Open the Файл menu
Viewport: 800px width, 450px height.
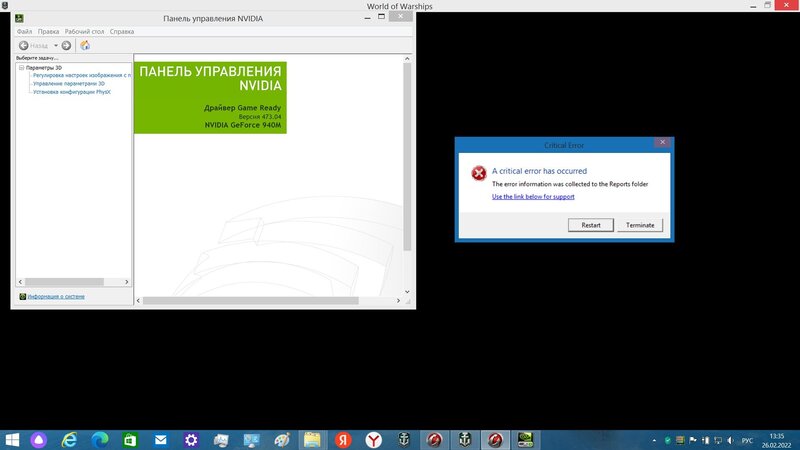coord(24,32)
